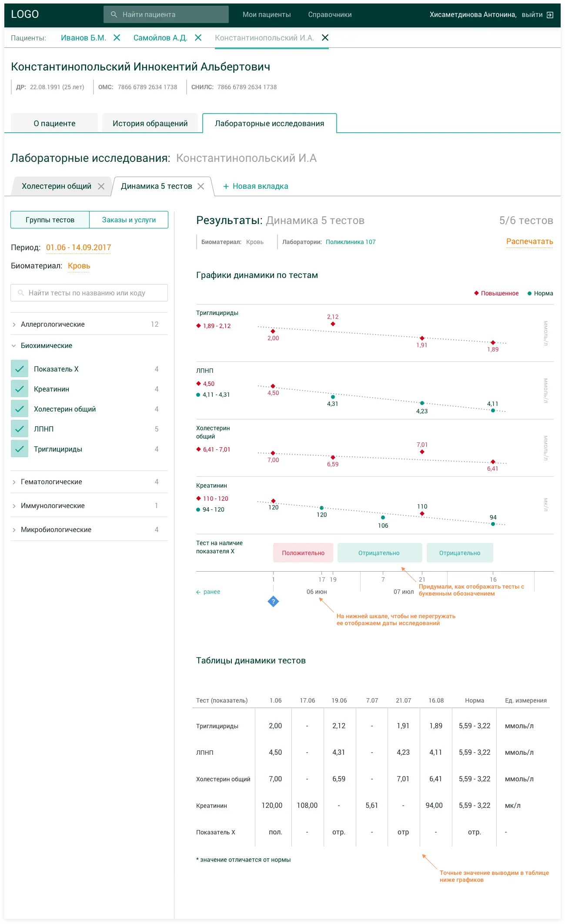Uncheck the Креатинин checkbox
The image size is (565, 924).
(20, 388)
